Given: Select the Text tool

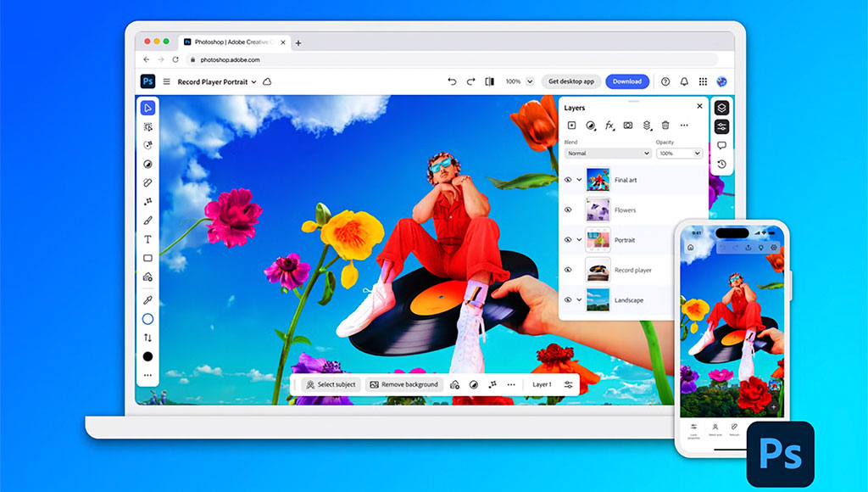Looking at the screenshot, I should 147,239.
